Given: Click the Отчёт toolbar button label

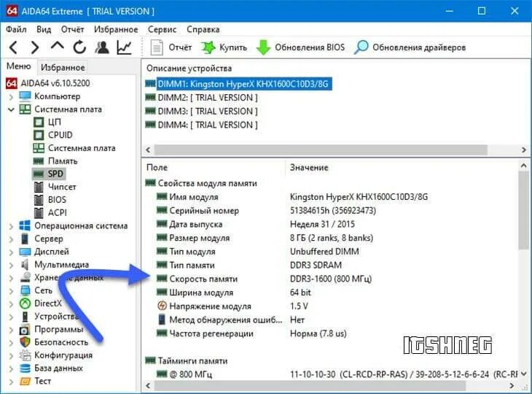Looking at the screenshot, I should point(180,47).
